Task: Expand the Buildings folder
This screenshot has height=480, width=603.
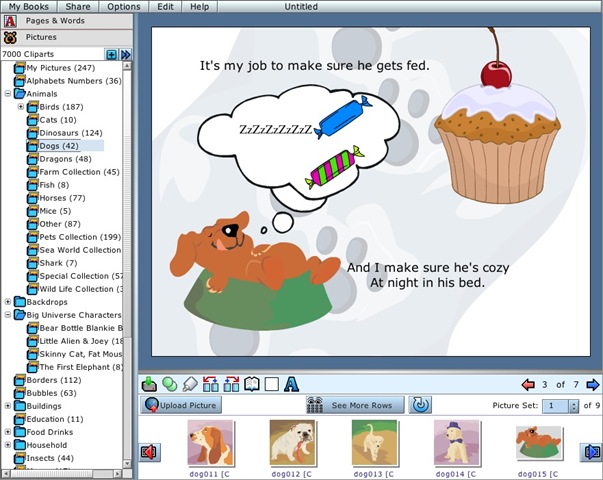Action: pyautogui.click(x=8, y=406)
